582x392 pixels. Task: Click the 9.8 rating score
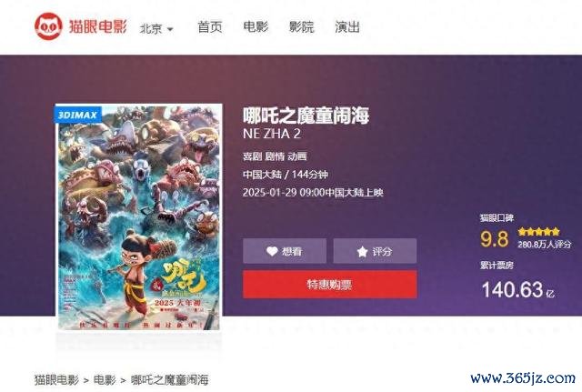pos(495,238)
